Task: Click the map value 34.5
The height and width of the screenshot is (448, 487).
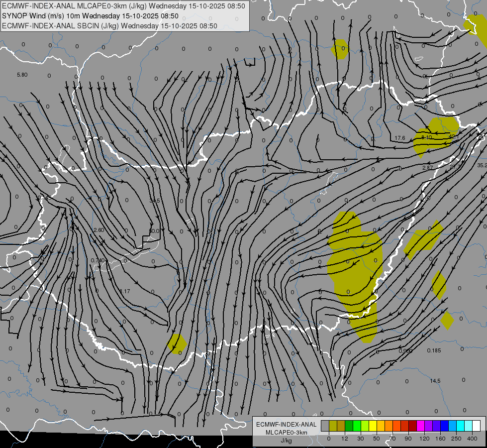Action: [155, 201]
